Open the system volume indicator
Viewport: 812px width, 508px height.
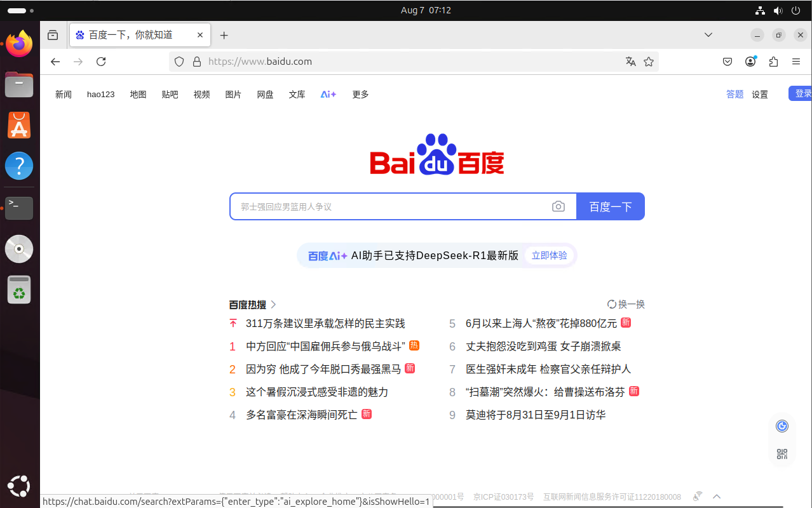778,11
